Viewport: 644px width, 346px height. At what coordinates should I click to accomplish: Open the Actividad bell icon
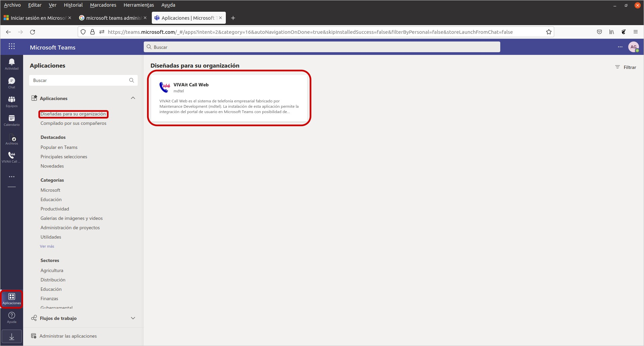(x=12, y=64)
